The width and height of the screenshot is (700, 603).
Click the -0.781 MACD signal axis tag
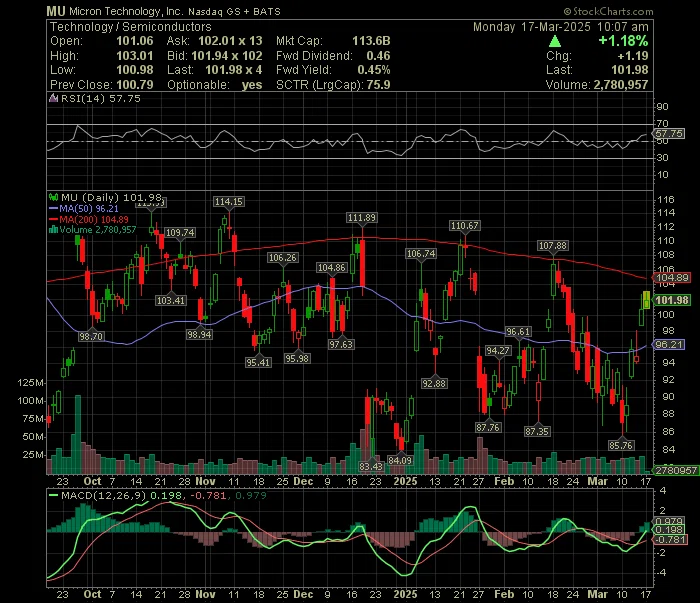coord(669,540)
